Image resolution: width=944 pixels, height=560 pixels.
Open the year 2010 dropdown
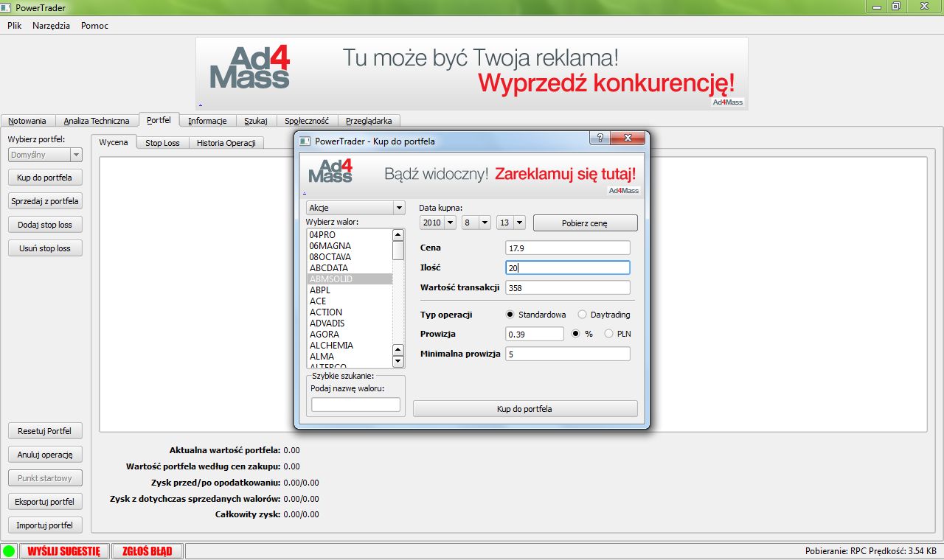coord(438,223)
